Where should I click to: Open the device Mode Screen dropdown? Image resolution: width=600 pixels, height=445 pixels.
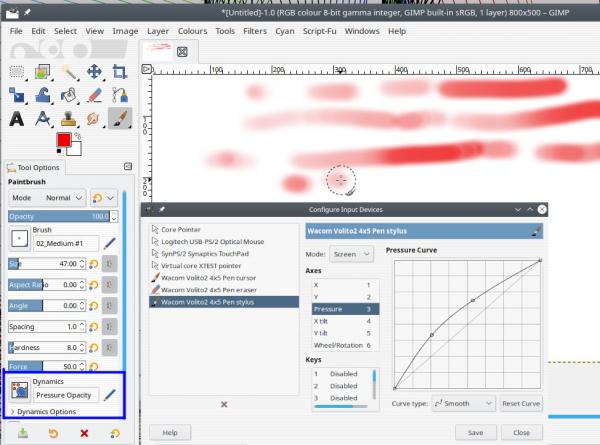(352, 254)
